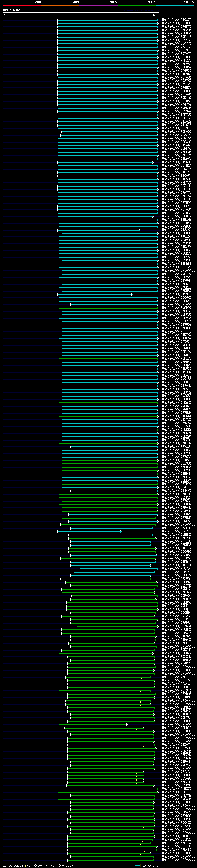Click hit UniRef100_P18239
Screen dimensions: 197x868
177,470
